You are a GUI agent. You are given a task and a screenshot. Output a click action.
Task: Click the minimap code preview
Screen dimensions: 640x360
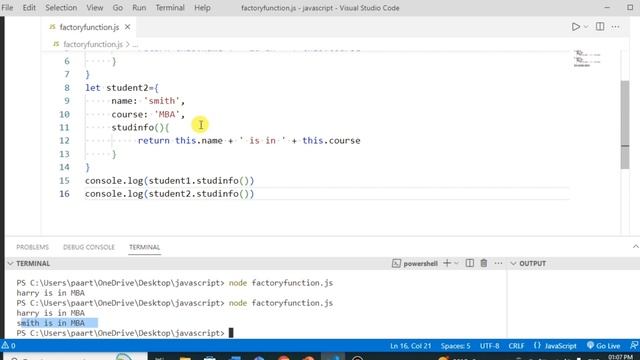(587, 58)
